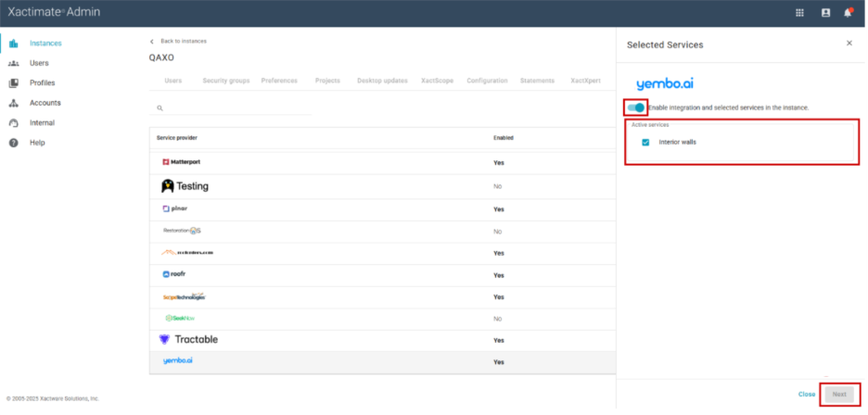Click the Accounts sidebar icon
The image size is (868, 415).
tap(14, 103)
